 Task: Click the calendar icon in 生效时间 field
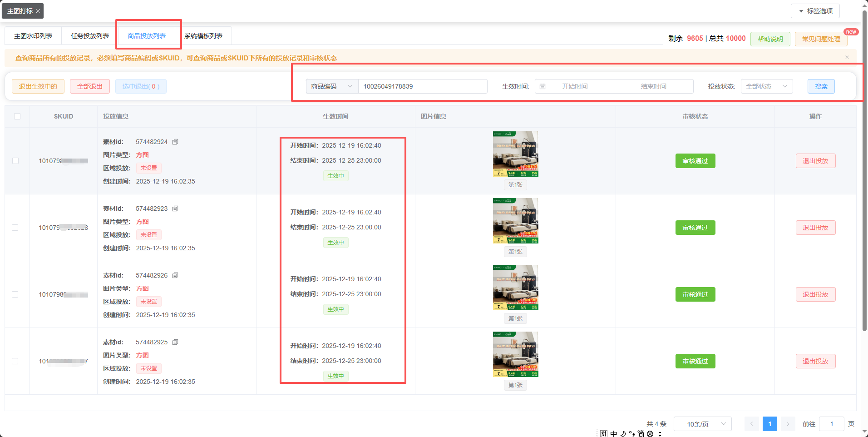pos(542,86)
